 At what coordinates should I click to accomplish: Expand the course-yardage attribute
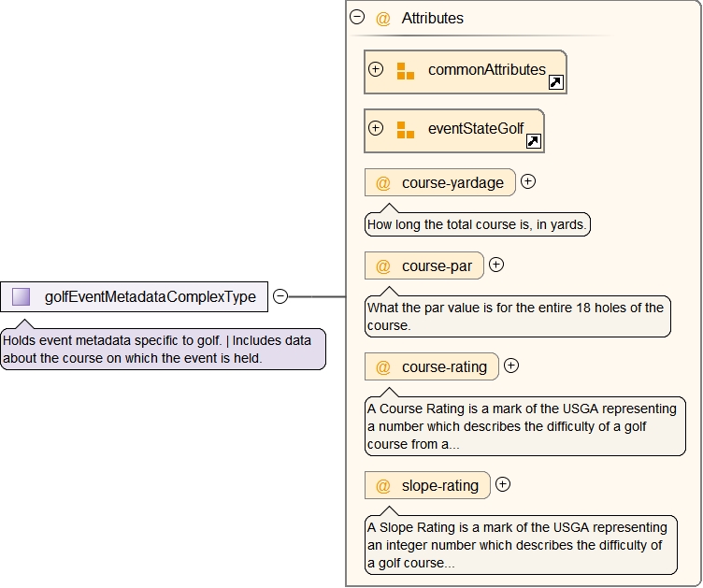point(528,181)
